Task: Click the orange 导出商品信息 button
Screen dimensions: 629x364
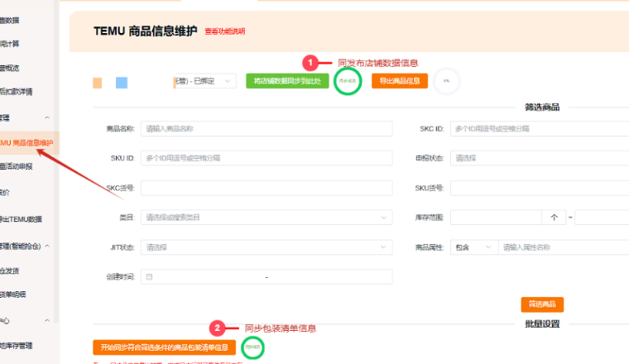Action: (400, 81)
